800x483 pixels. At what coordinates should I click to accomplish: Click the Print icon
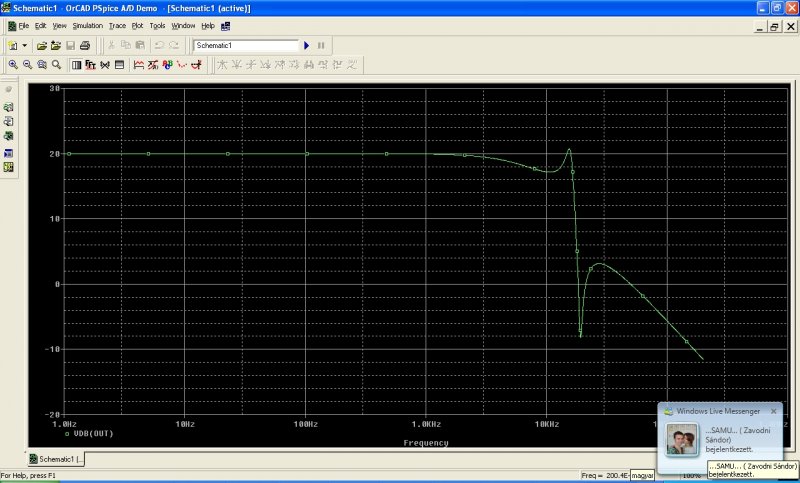click(x=85, y=45)
